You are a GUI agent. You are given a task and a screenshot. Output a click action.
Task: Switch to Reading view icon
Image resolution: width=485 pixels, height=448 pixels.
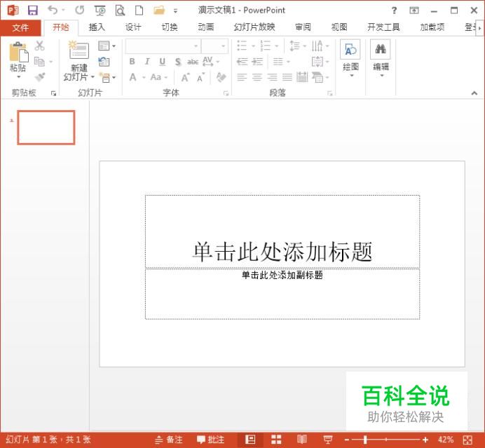click(x=301, y=440)
